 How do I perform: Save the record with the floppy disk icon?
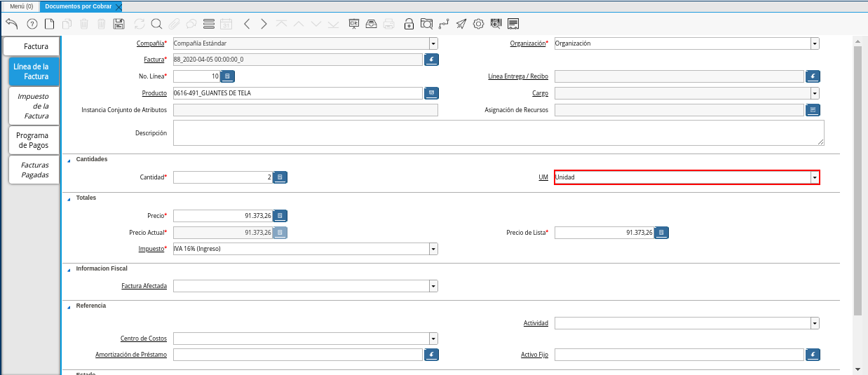point(118,24)
